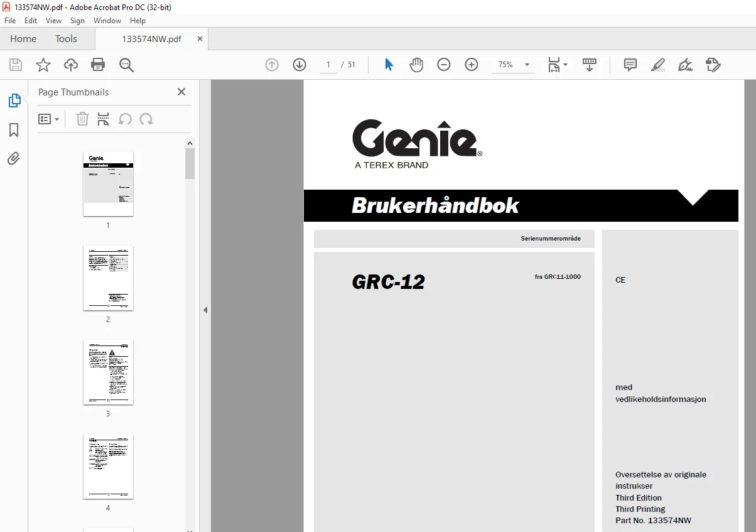Image resolution: width=756 pixels, height=532 pixels.
Task: Open the View menu
Action: point(53,21)
